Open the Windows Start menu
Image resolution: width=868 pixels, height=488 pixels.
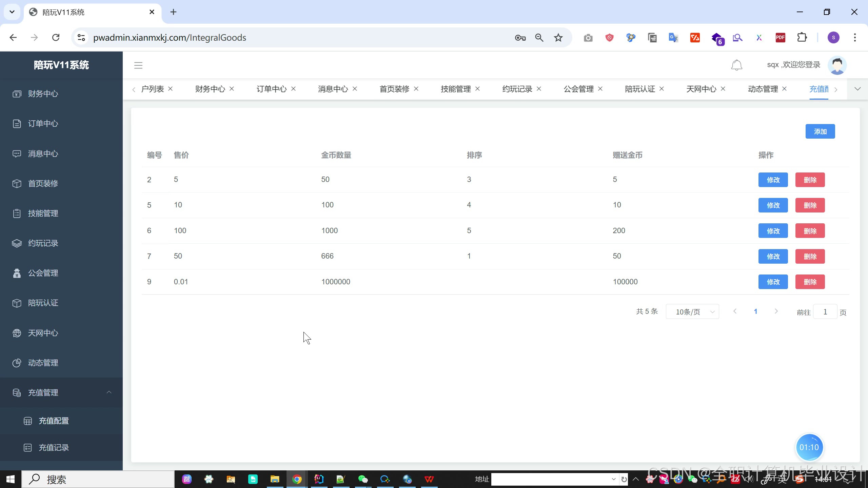(x=11, y=479)
